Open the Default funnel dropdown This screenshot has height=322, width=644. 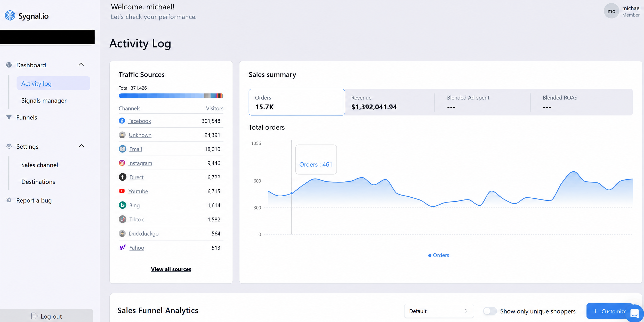coord(439,311)
